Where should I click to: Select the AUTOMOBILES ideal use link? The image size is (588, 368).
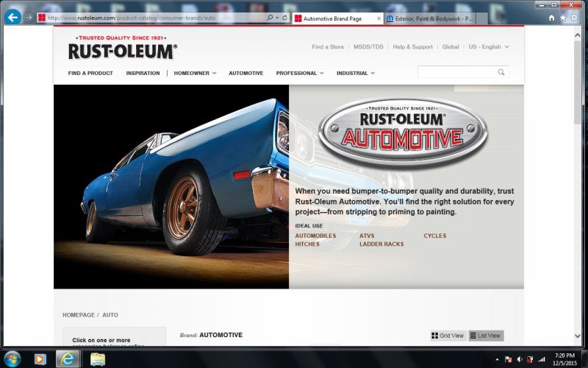tap(315, 236)
